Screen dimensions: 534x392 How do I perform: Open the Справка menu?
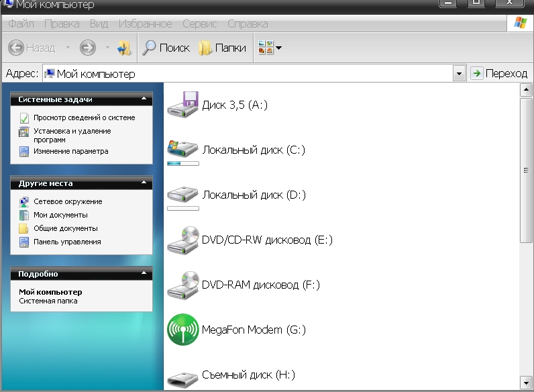pos(248,24)
